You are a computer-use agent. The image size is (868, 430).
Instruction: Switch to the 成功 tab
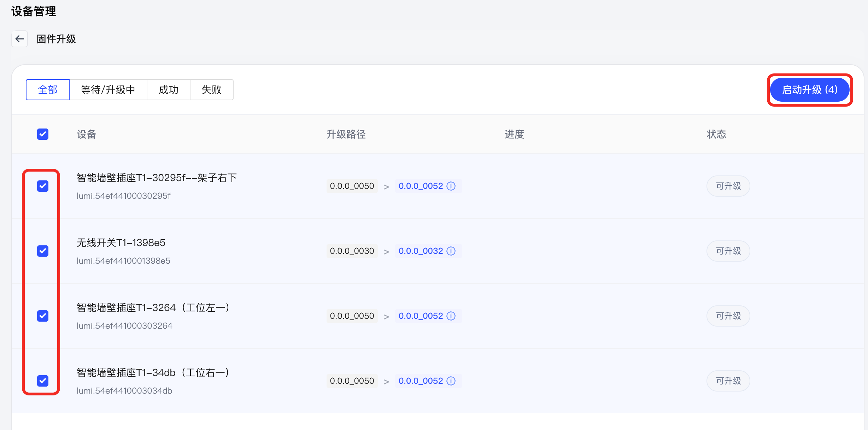[x=169, y=90]
